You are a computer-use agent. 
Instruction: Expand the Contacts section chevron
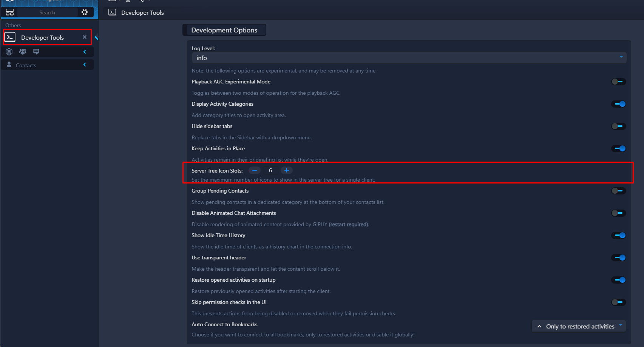tap(85, 65)
